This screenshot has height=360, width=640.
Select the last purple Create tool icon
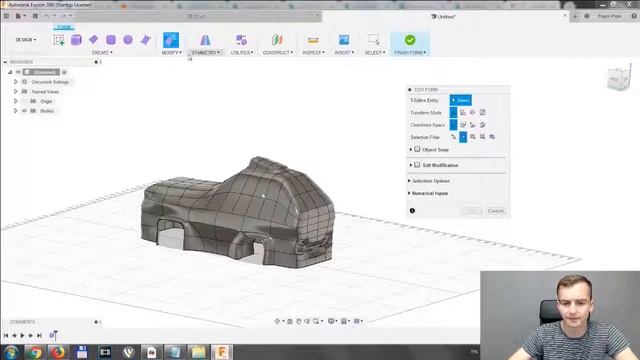click(x=145, y=40)
